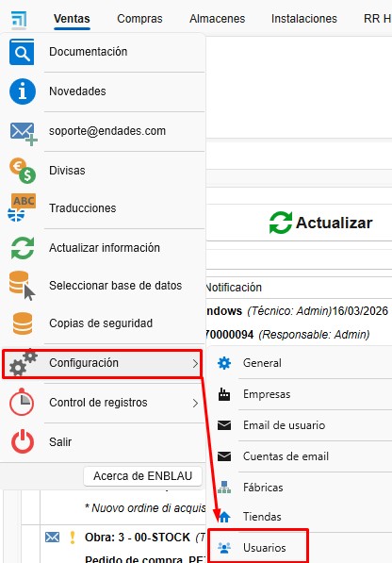Click the Control de registros timer icon
The image size is (392, 563).
pos(22,402)
